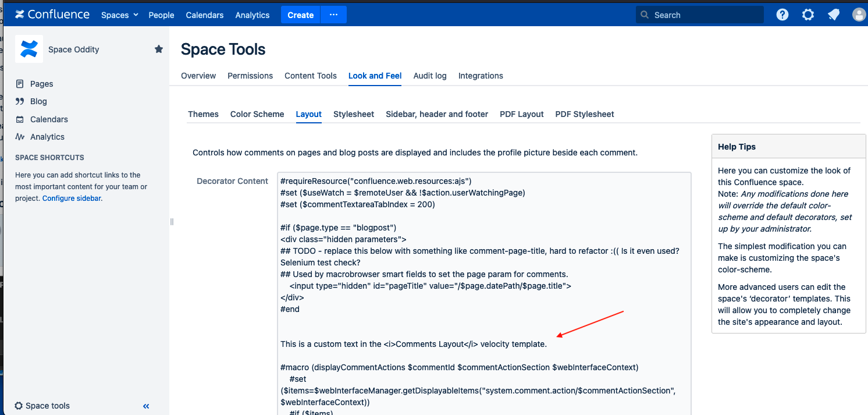Open the user profile avatar menu
This screenshot has height=415, width=868.
coord(859,15)
